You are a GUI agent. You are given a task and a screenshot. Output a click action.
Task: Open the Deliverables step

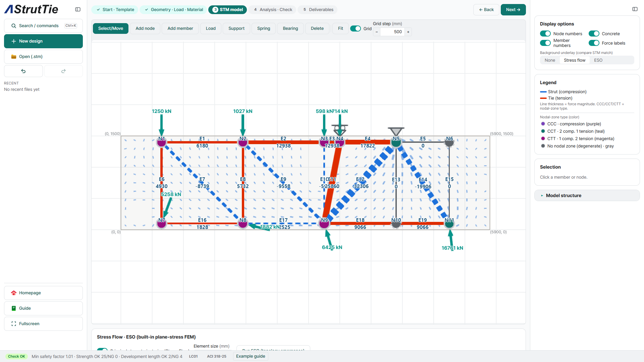click(318, 10)
